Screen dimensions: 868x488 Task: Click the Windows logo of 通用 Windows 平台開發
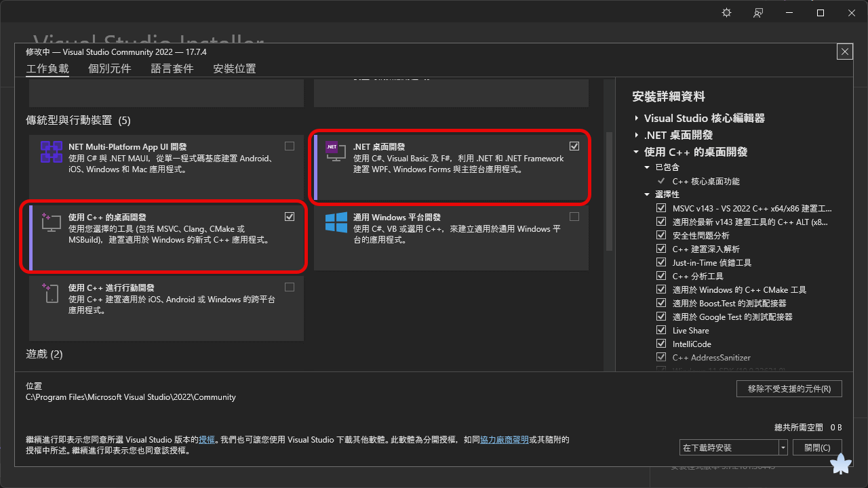tap(336, 222)
